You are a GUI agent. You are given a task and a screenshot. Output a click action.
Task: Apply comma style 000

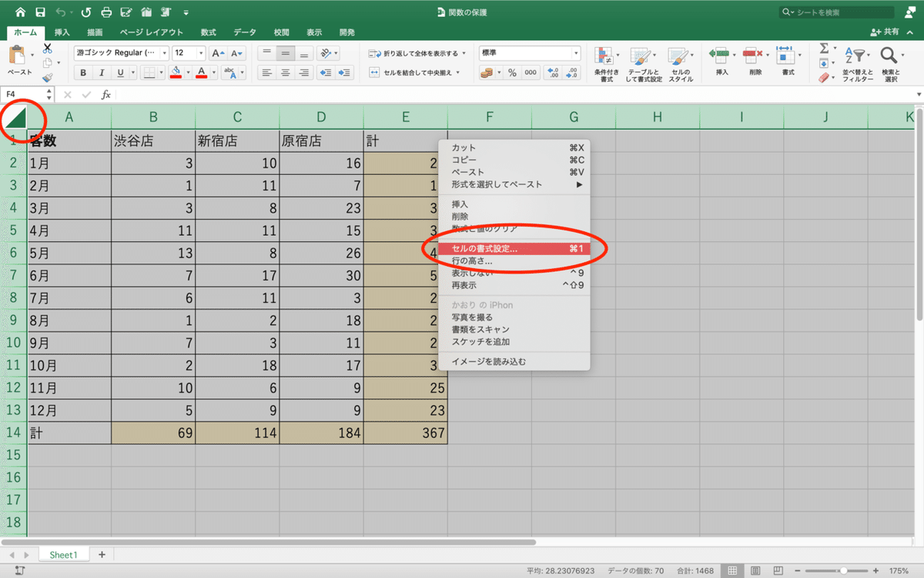(531, 72)
